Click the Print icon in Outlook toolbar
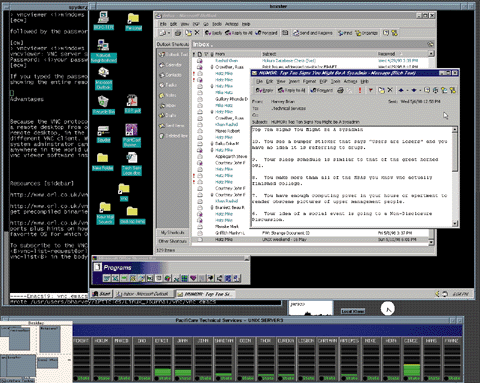 pyautogui.click(x=178, y=33)
